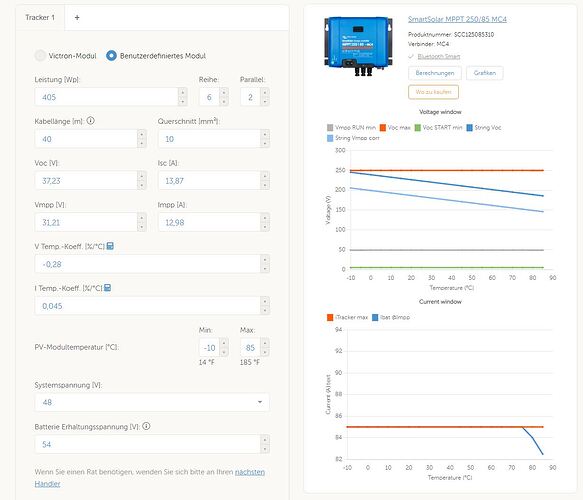Select the Victron-Modul radio option
Screen dimensions: 583x500
point(40,55)
